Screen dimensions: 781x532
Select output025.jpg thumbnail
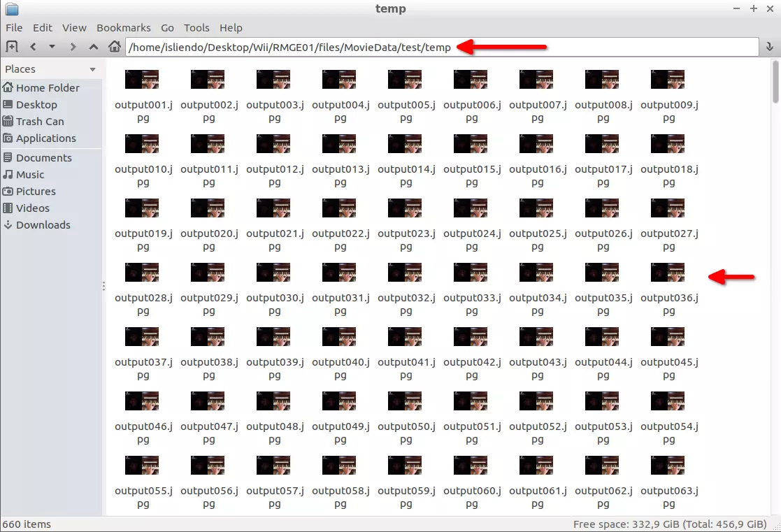pos(536,208)
